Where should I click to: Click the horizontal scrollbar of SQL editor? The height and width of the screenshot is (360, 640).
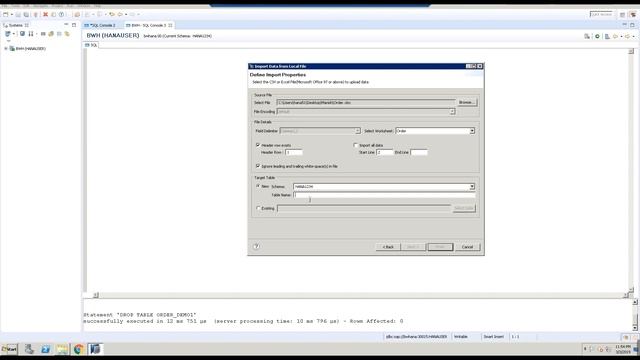click(x=360, y=295)
